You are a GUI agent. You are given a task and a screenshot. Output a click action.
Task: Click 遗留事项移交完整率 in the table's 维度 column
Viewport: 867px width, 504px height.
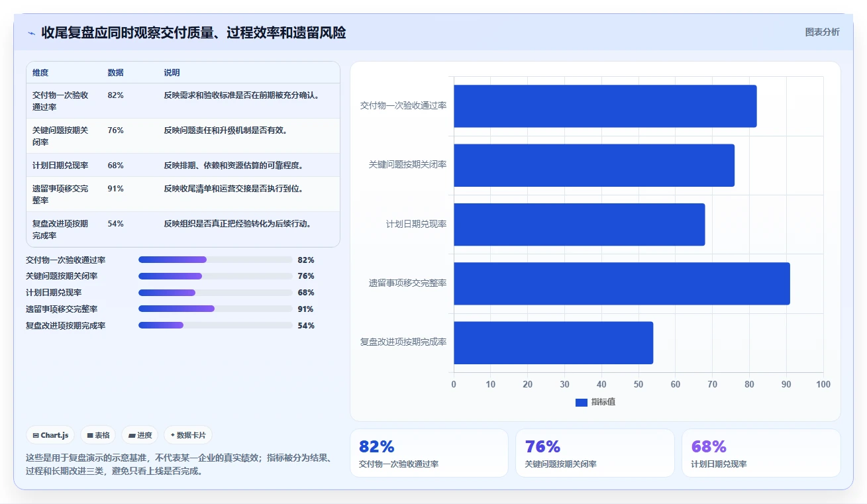[60, 194]
